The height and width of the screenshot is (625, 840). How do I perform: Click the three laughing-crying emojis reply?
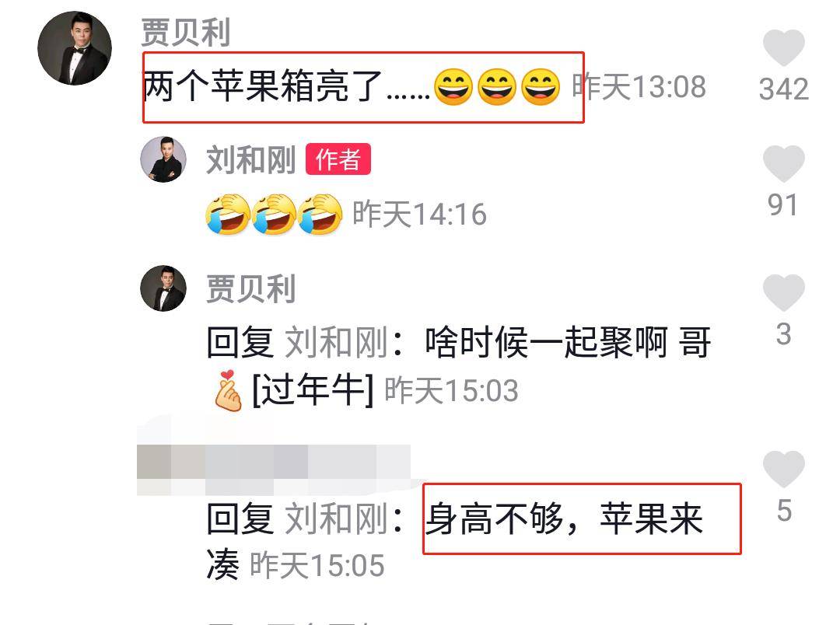pos(274,214)
